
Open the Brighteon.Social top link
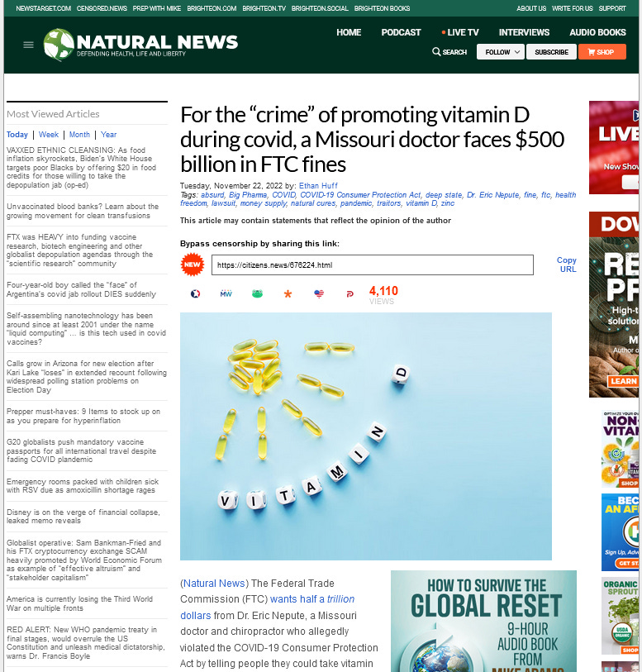[x=320, y=8]
